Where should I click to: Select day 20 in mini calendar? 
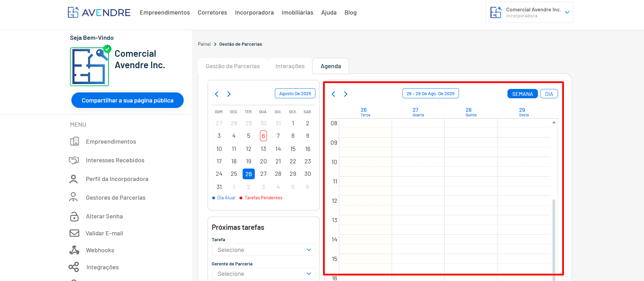pos(263,161)
